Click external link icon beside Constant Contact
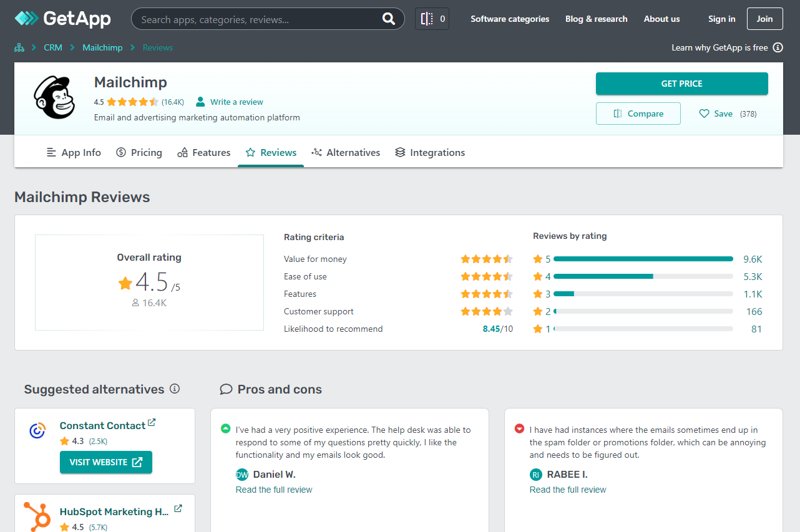Viewport: 800px width, 532px height. pyautogui.click(x=152, y=423)
